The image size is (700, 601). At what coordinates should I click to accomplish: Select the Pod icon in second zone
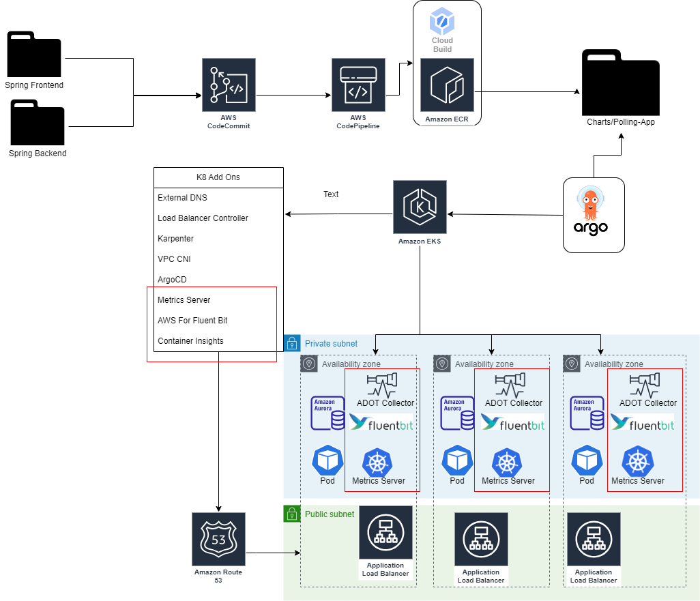pos(457,460)
